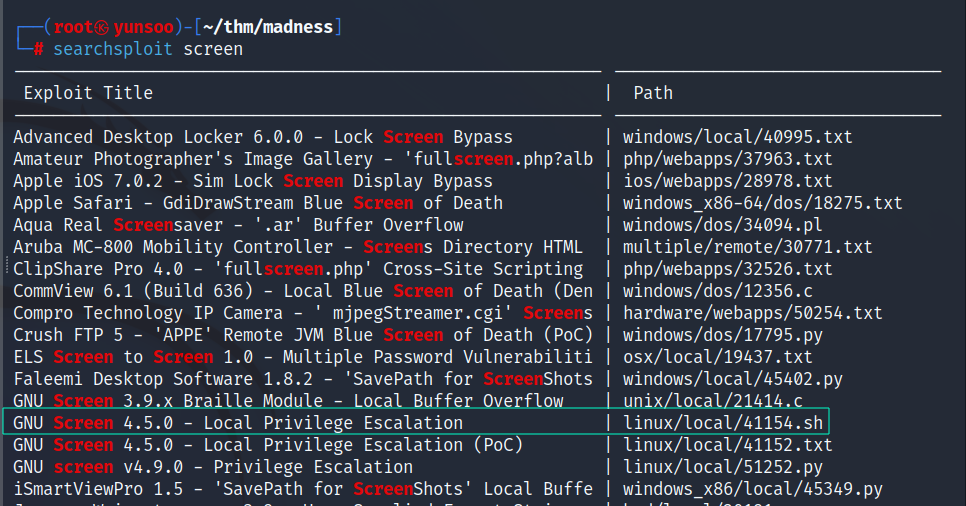Select path 'linux/local/41154.sh'
The image size is (966, 506).
pos(723,423)
